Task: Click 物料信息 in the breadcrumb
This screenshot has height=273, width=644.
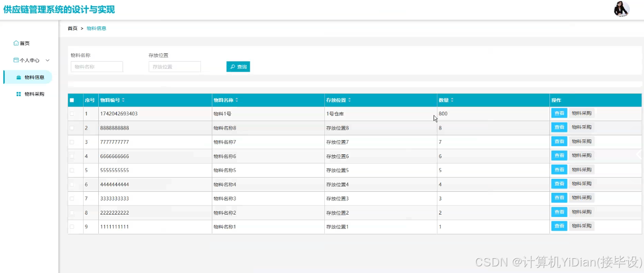Action: 96,28
